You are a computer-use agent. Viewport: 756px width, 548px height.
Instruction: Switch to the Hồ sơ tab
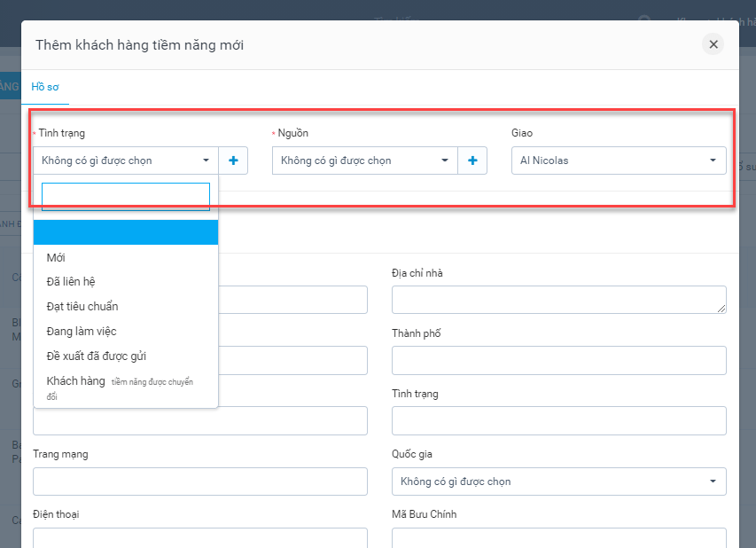[x=44, y=87]
